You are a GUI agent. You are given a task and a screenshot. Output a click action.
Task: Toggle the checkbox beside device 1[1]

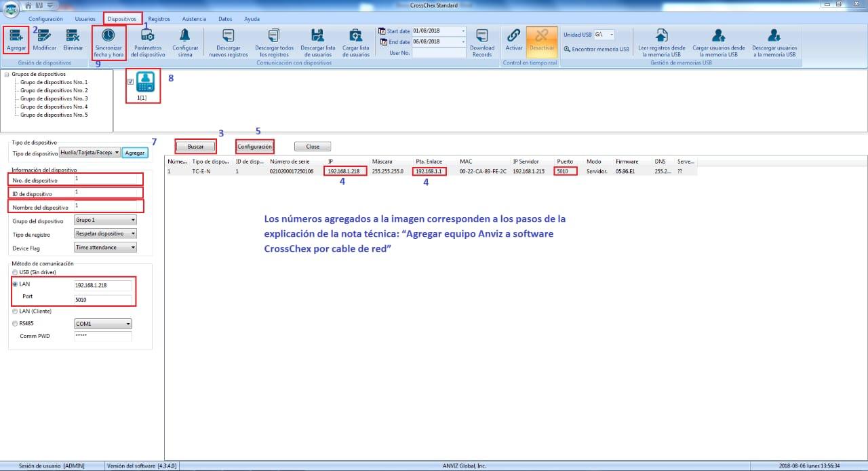(x=130, y=82)
